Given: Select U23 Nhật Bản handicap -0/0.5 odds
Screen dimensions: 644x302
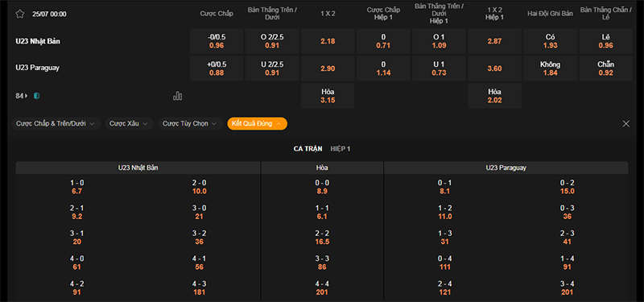Looking at the screenshot, I should point(217,41).
